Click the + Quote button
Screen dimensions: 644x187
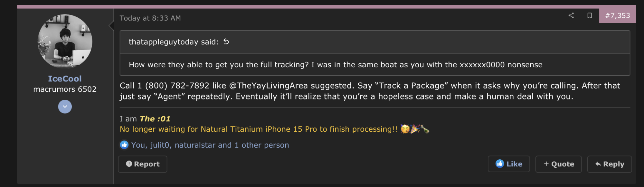click(559, 164)
